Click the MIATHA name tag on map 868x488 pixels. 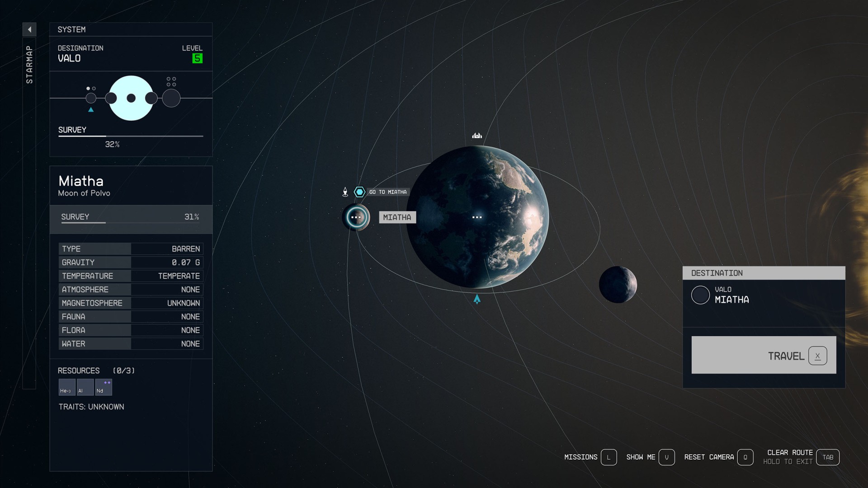coord(397,217)
